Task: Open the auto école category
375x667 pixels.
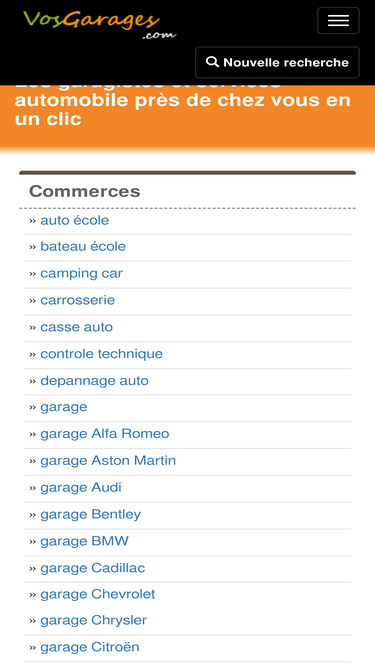Action: click(74, 220)
